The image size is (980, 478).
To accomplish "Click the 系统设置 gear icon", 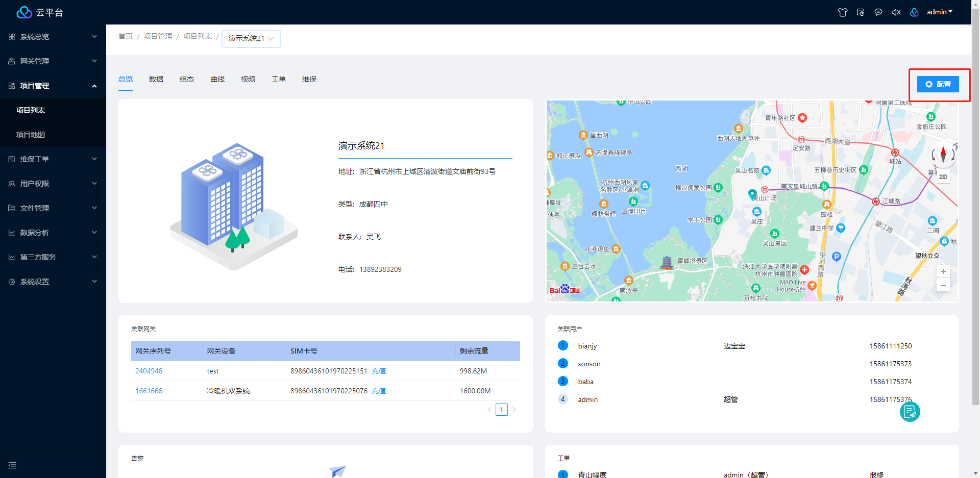I will point(12,282).
